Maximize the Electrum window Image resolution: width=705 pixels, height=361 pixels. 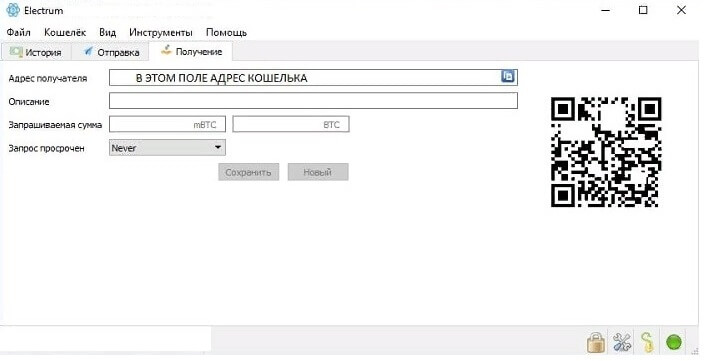[643, 10]
